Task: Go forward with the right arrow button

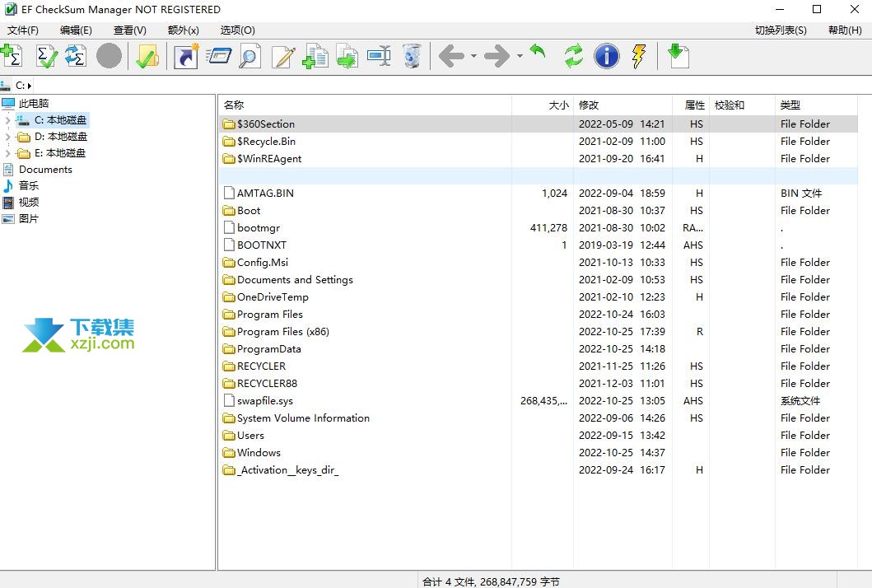Action: pyautogui.click(x=497, y=56)
